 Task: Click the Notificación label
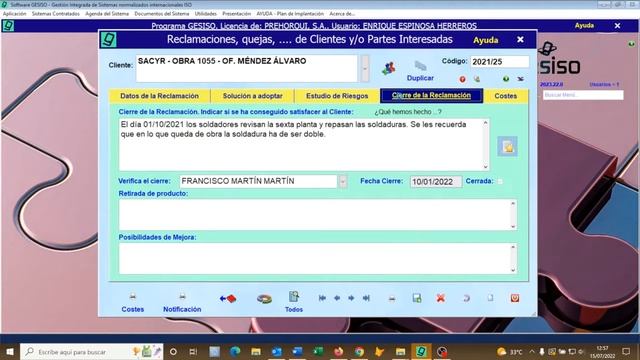click(x=182, y=309)
